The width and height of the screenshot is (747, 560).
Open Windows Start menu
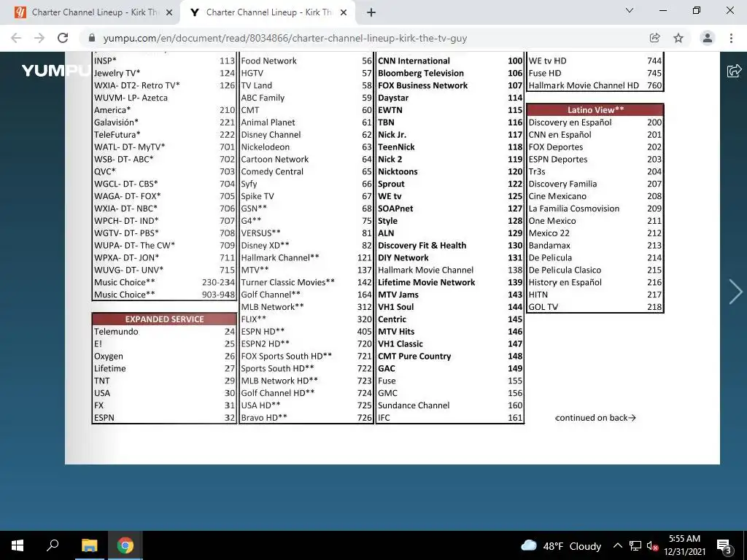point(18,545)
